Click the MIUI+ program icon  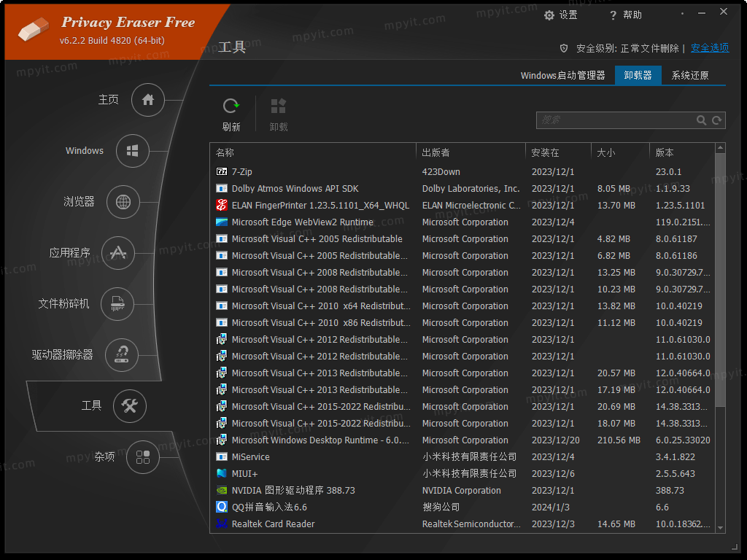pos(222,473)
